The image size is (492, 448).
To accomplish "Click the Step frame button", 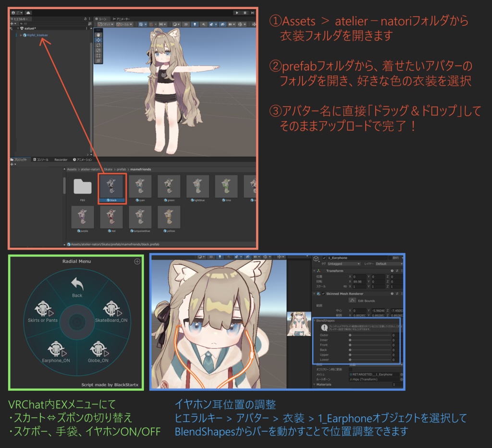I will point(252,13).
